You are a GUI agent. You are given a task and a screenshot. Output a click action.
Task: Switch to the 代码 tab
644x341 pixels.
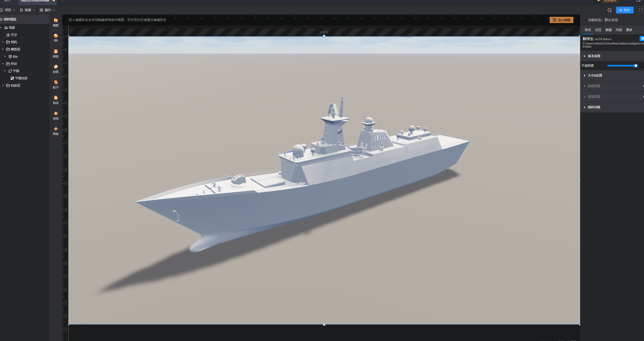(619, 30)
